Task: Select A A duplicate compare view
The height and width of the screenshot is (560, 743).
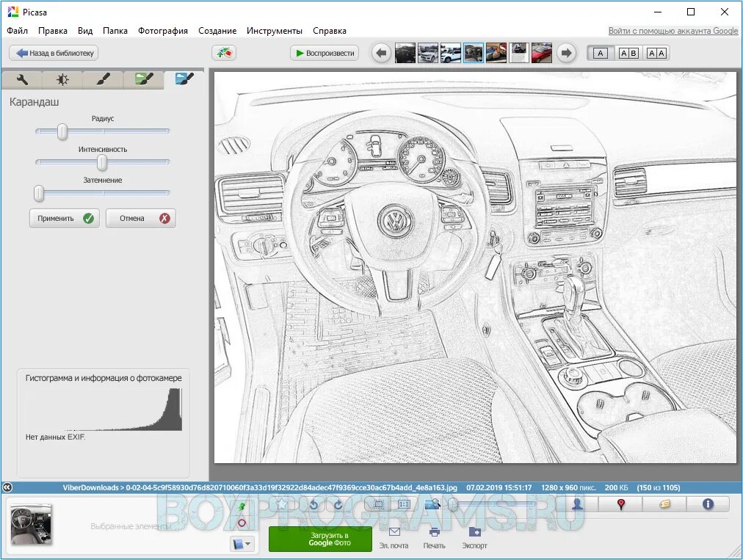Action: coord(657,53)
